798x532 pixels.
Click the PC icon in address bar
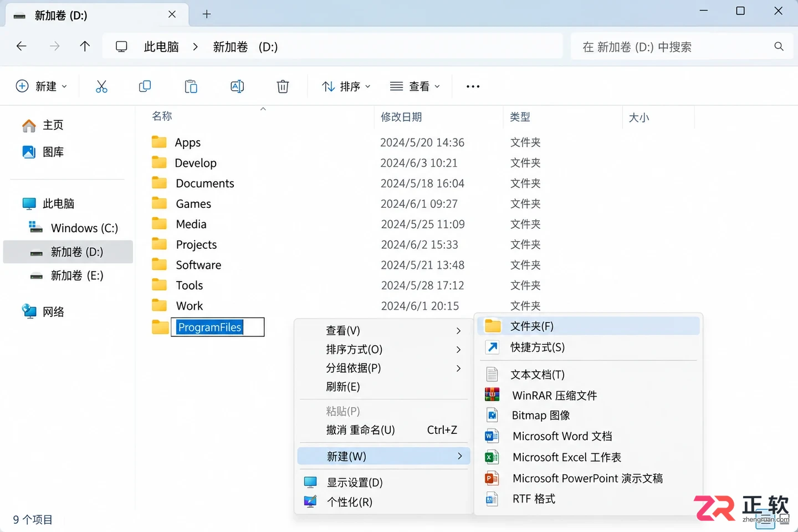click(x=121, y=47)
